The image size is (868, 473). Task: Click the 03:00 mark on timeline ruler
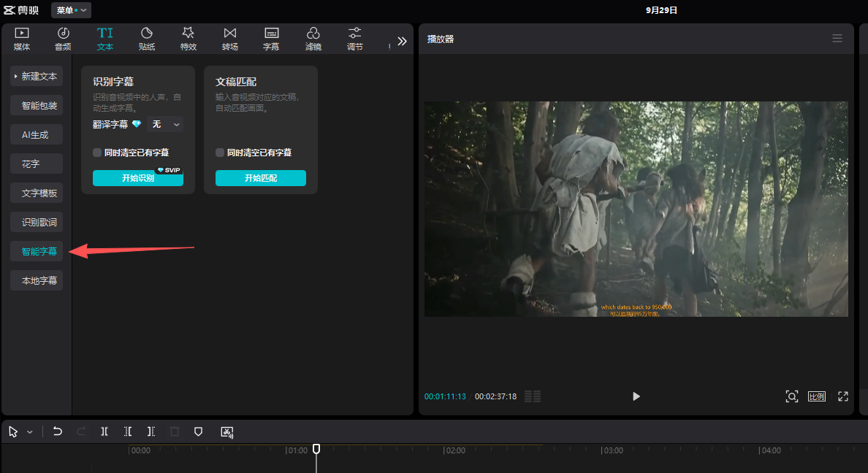[x=612, y=450]
